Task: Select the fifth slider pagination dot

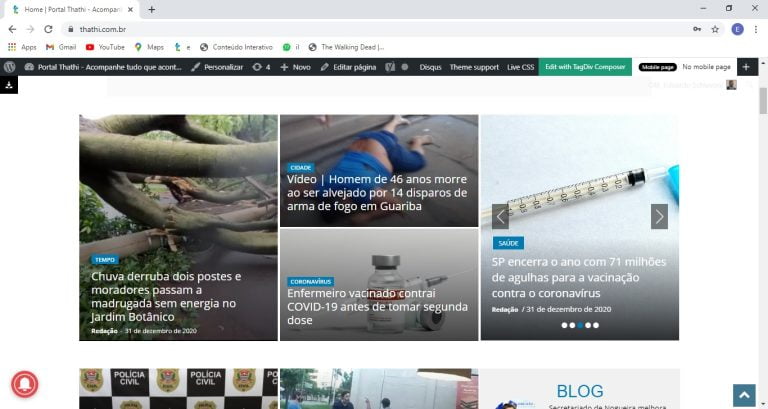Action: (x=596, y=325)
